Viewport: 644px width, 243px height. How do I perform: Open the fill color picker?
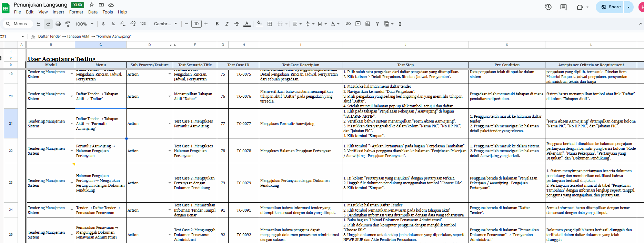pyautogui.click(x=259, y=24)
